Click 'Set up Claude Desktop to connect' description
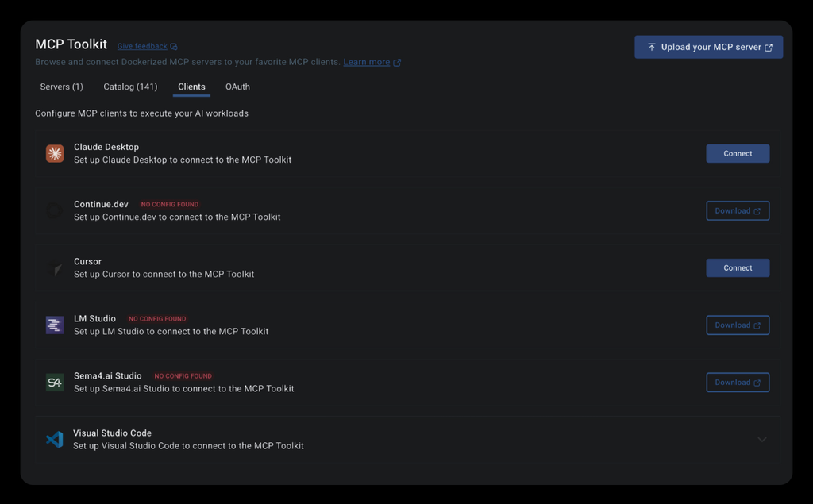This screenshot has width=813, height=504. pos(183,160)
